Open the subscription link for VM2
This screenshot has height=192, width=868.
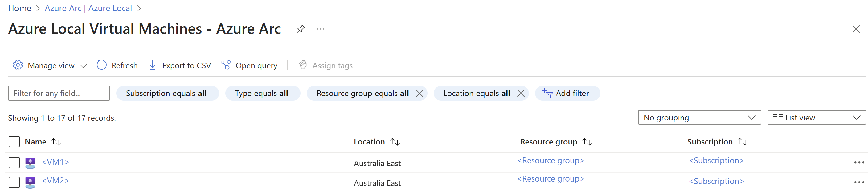tap(716, 181)
